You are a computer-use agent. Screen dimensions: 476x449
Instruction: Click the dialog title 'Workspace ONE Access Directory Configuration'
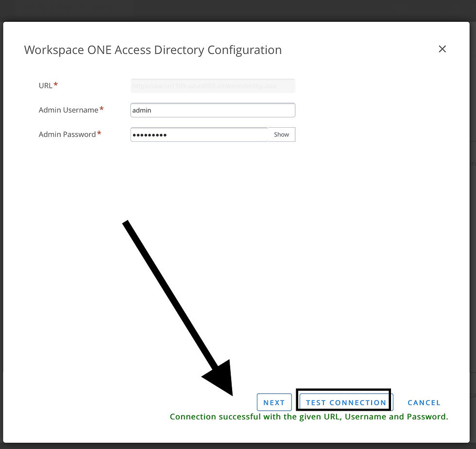153,50
